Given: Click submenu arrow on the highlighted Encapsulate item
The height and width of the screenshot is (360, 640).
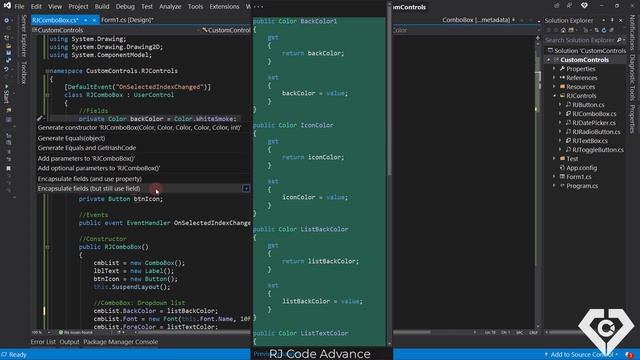Looking at the screenshot, I should (246, 189).
